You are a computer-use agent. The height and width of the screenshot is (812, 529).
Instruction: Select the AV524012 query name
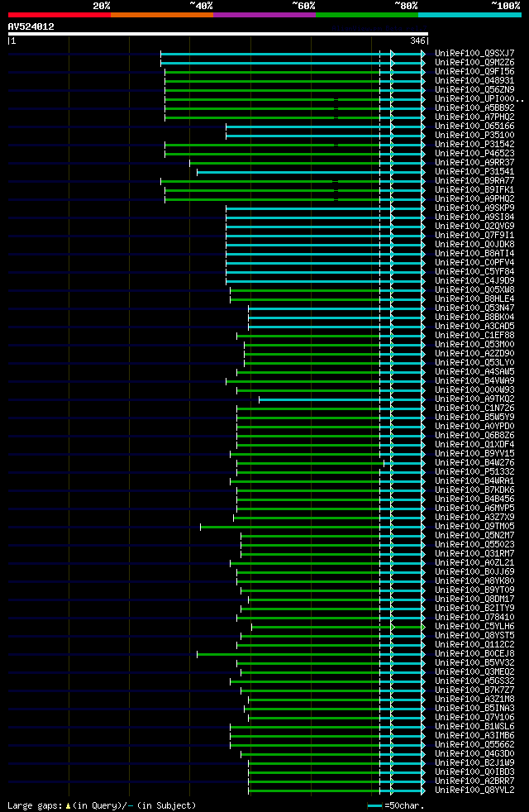(x=31, y=26)
